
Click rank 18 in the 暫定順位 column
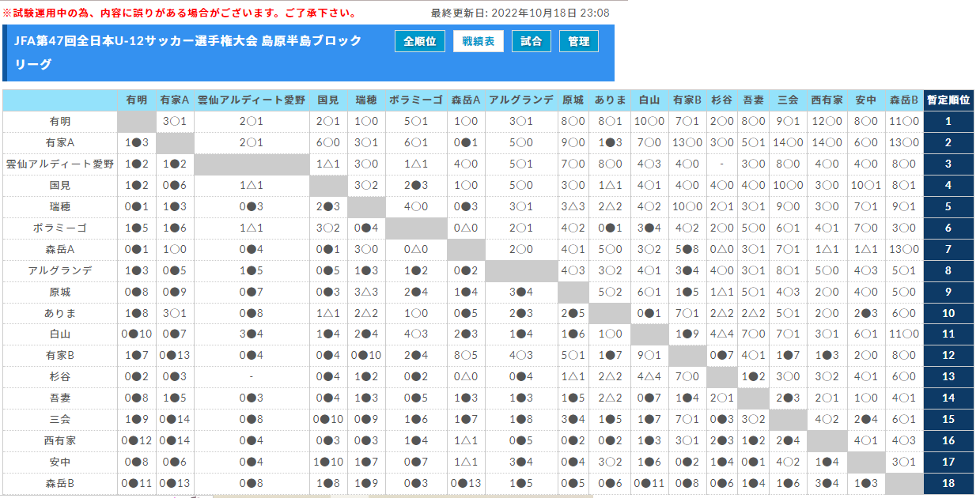coord(948,483)
